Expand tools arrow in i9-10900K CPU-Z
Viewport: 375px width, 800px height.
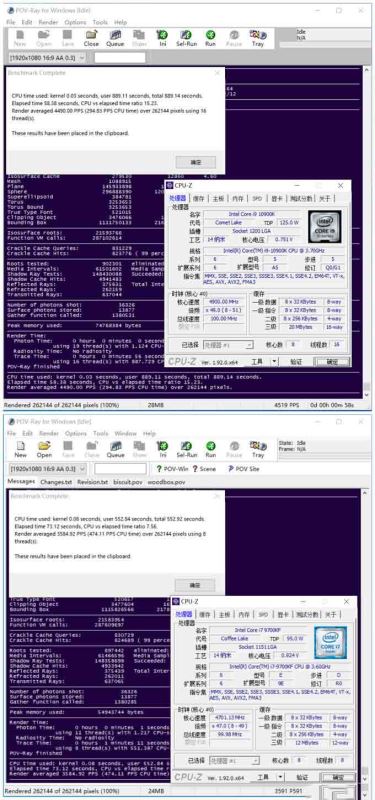point(274,361)
